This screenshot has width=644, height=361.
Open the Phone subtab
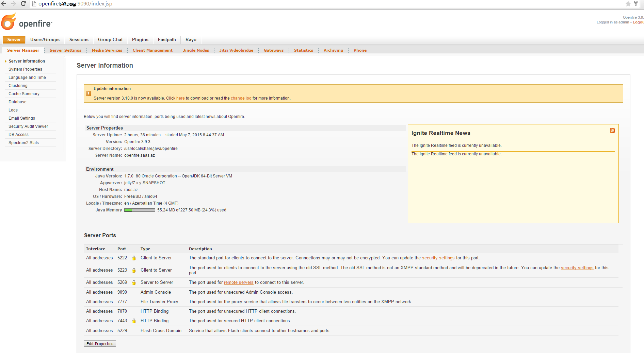[360, 50]
